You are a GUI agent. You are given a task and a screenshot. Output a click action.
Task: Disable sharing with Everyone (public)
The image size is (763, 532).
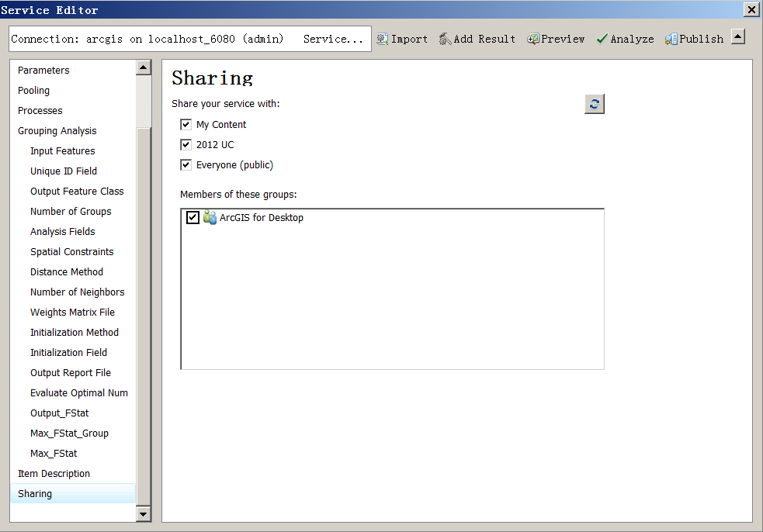pyautogui.click(x=186, y=165)
